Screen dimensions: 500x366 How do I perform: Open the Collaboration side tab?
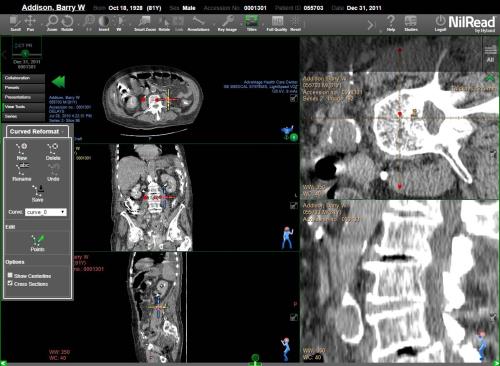click(24, 78)
